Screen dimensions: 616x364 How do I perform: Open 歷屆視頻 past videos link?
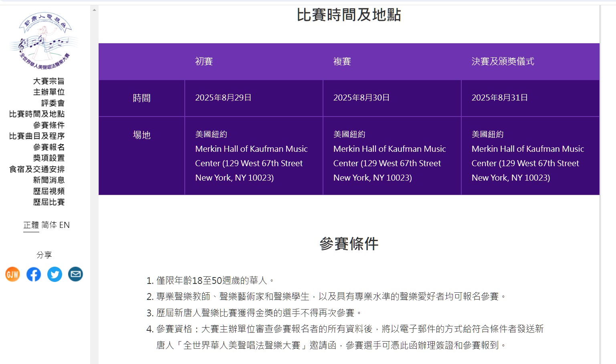pyautogui.click(x=48, y=191)
